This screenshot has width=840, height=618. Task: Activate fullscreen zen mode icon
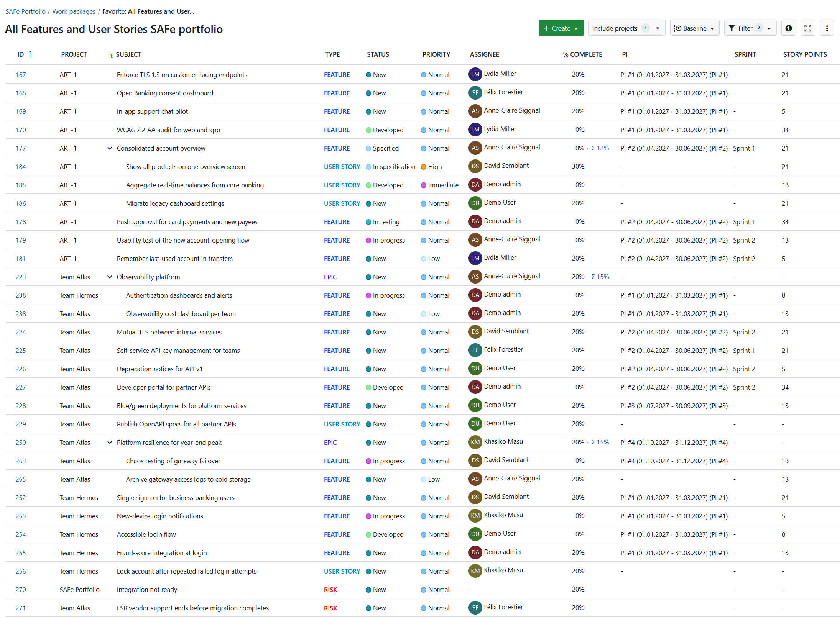(807, 28)
